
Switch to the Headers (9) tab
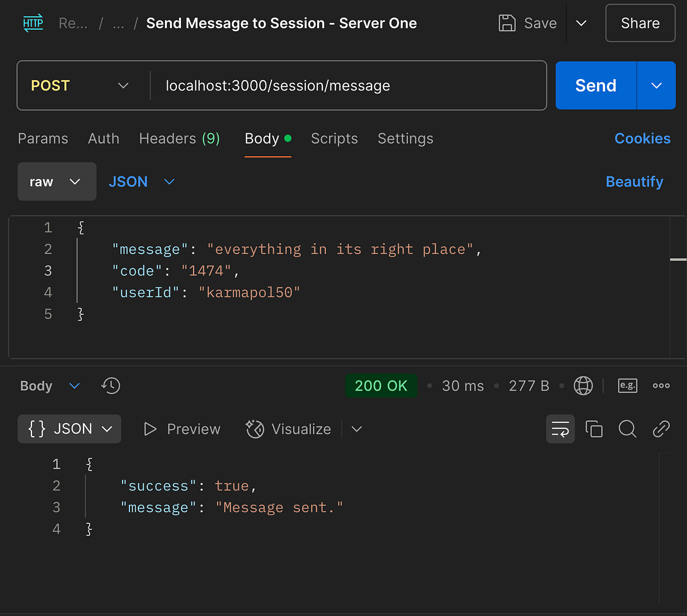click(179, 139)
